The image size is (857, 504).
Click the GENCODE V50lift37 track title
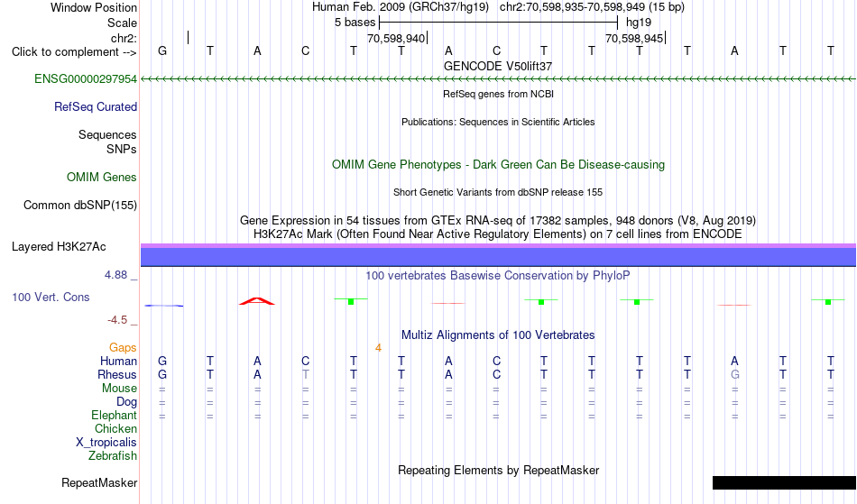coord(498,66)
